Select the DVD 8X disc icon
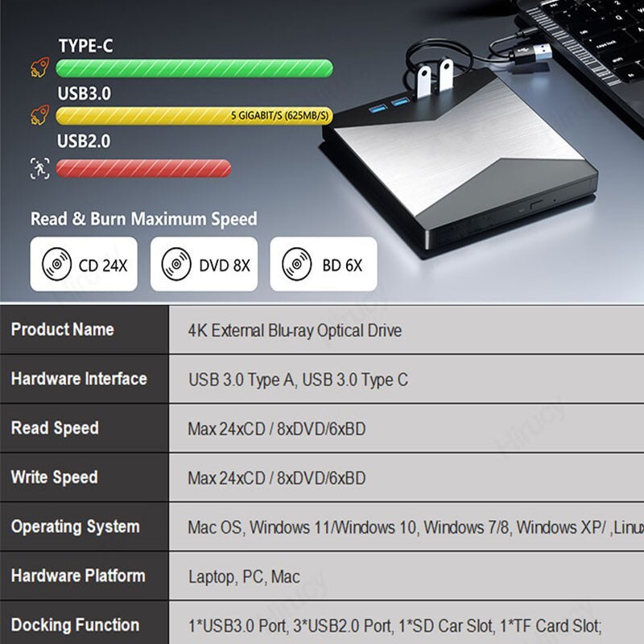Viewport: 644px width, 644px height. 177,262
